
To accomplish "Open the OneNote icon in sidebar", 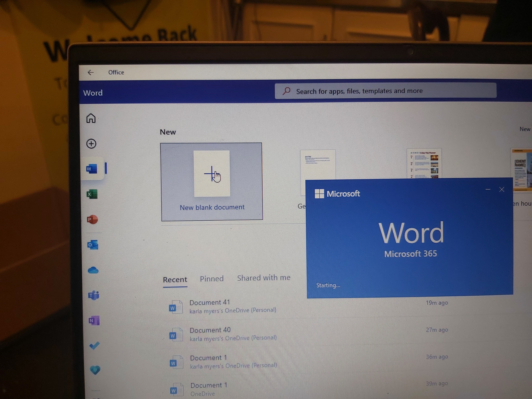I will (x=94, y=321).
